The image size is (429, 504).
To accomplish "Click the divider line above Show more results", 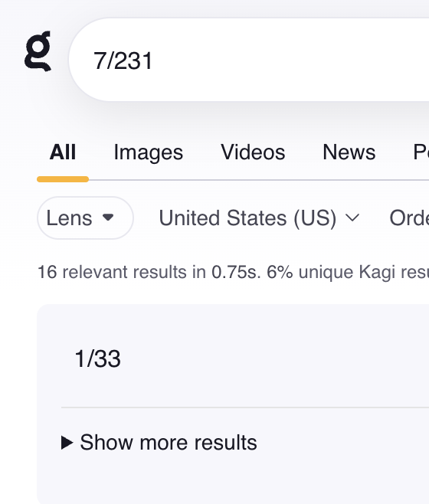I will [x=245, y=407].
